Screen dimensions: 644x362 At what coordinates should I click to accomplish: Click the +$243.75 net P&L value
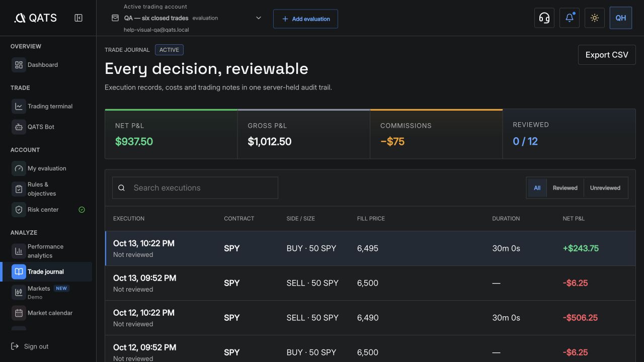[581, 248]
